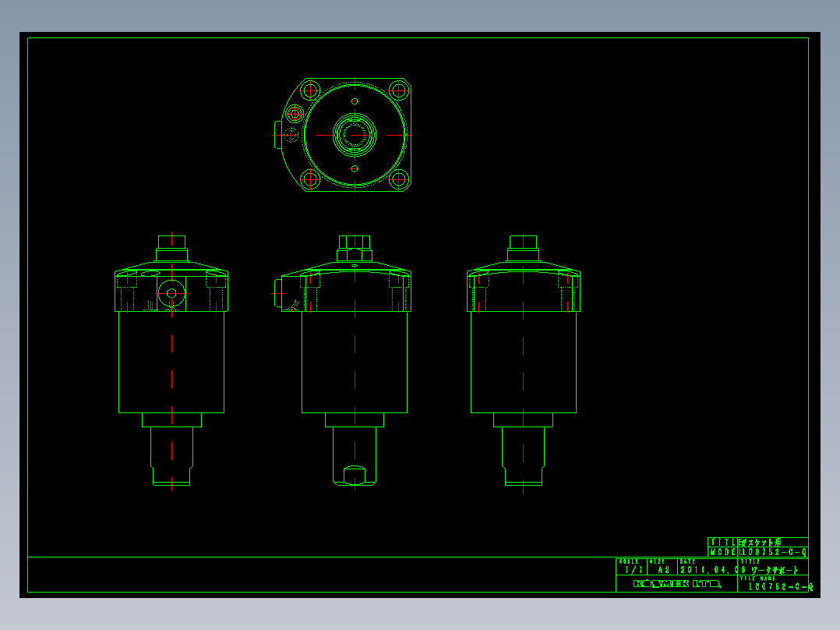Click the Japanese text in the TITL row

pyautogui.click(x=760, y=543)
